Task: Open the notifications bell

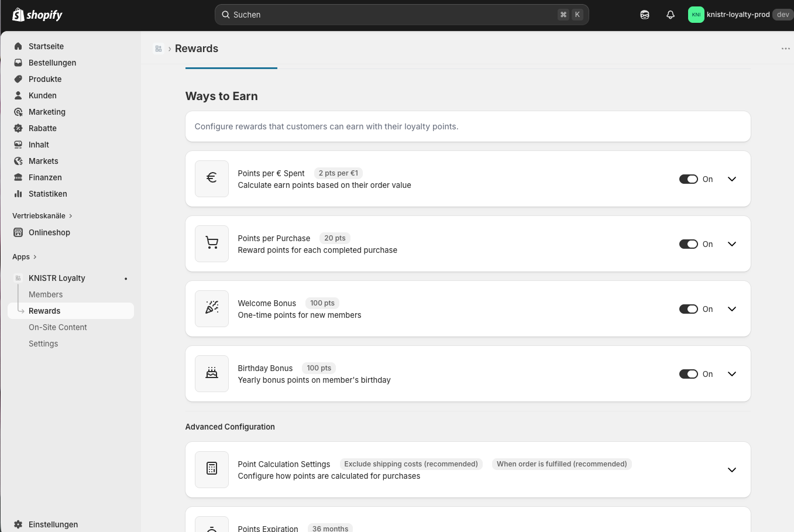Action: [671, 15]
